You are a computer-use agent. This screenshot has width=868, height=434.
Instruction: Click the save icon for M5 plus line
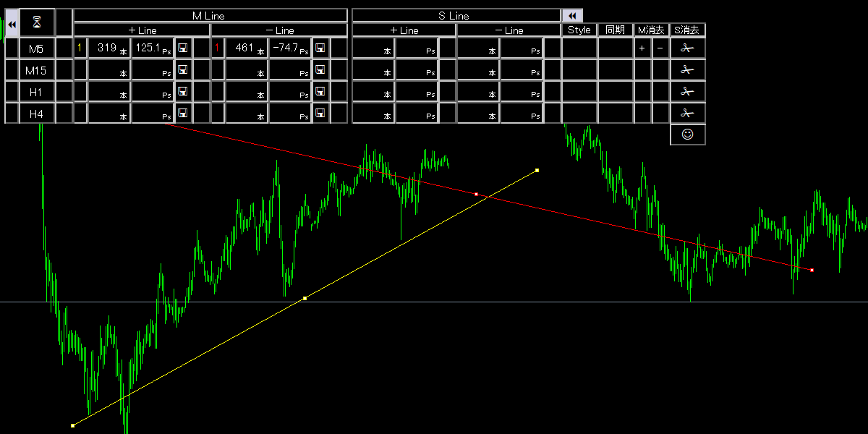[x=182, y=48]
